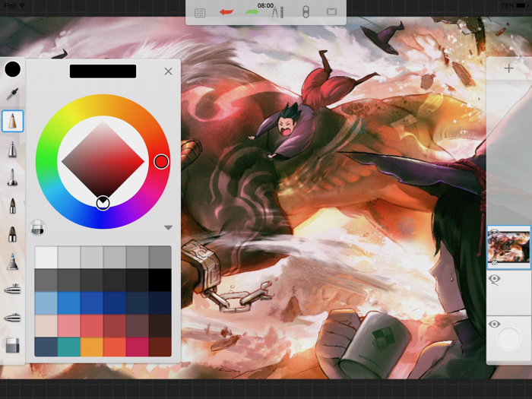
Task: Click the red hue handle on wheel
Action: point(161,161)
